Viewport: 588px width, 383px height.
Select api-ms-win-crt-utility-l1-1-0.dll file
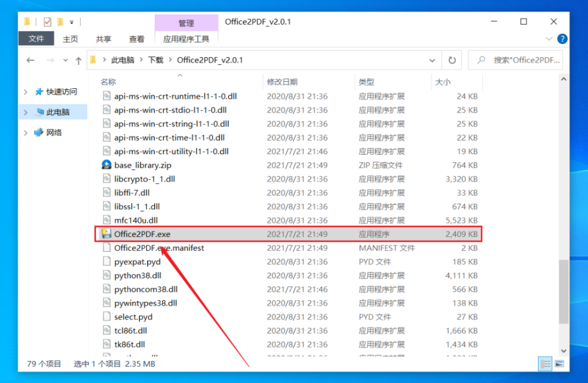tap(171, 152)
